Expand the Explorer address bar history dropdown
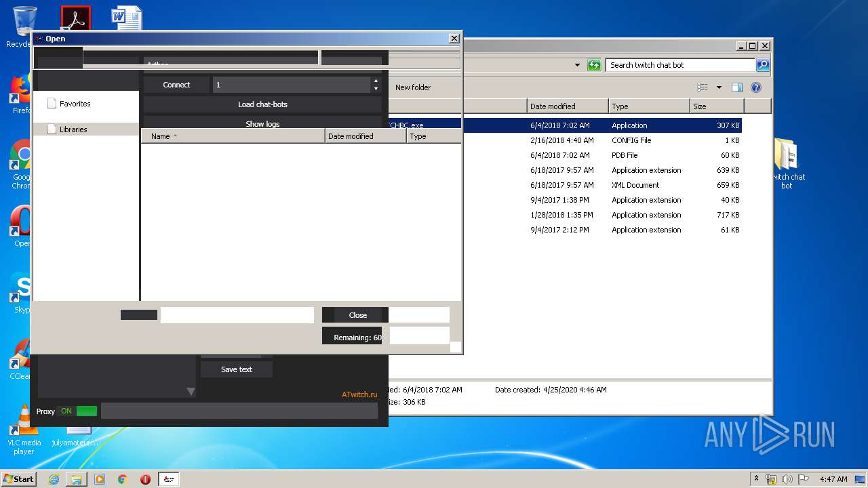Image resolution: width=868 pixels, height=488 pixels. click(577, 65)
